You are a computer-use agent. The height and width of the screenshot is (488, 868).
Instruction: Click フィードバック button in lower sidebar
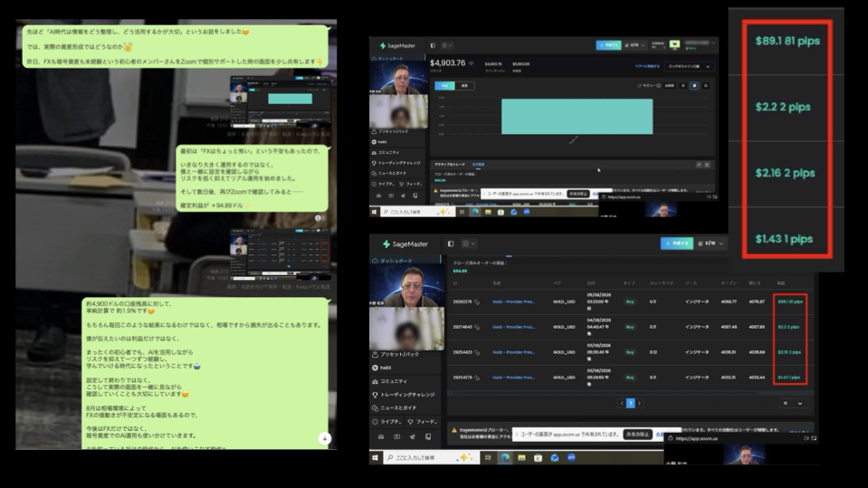point(423,422)
